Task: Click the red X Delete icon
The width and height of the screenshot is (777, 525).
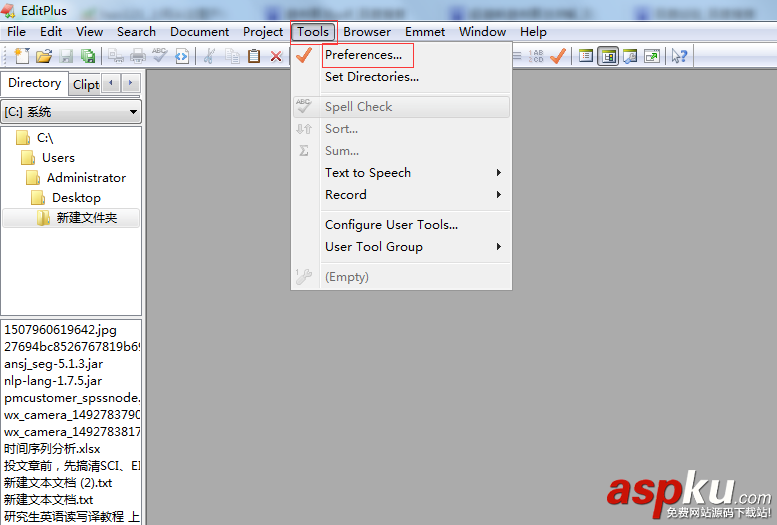Action: point(276,57)
